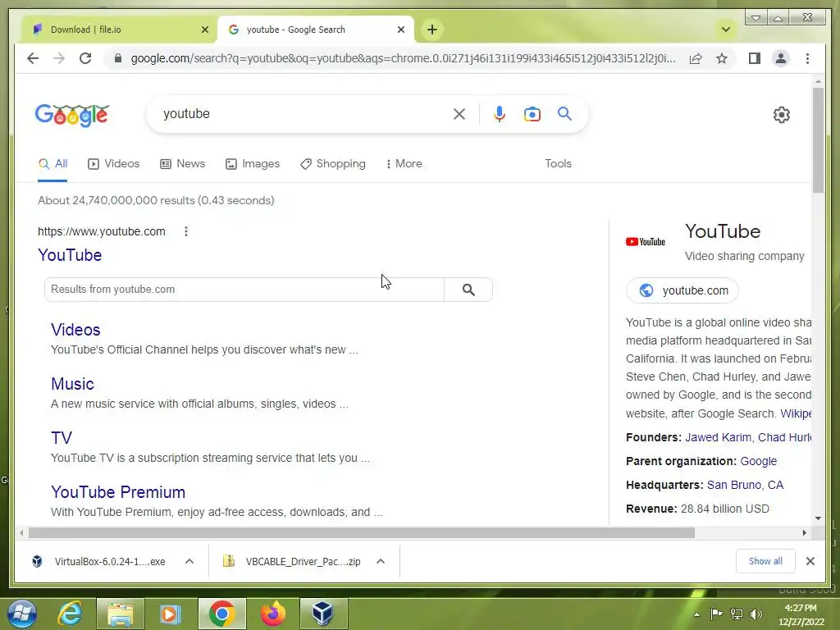Open Windows Explorer folder in taskbar
This screenshot has width=840, height=630.
120,614
